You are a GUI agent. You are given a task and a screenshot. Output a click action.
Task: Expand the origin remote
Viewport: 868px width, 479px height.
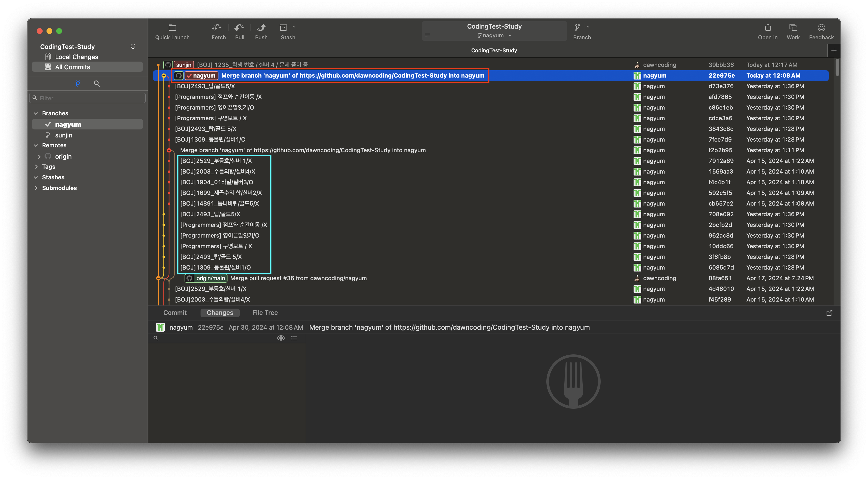click(39, 157)
